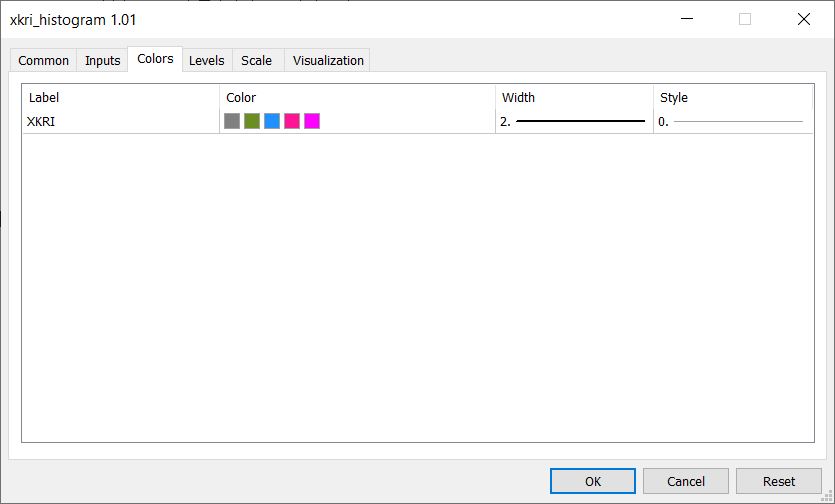This screenshot has width=835, height=504.
Task: Close the xkri_histogram dialog window
Action: [x=803, y=19]
